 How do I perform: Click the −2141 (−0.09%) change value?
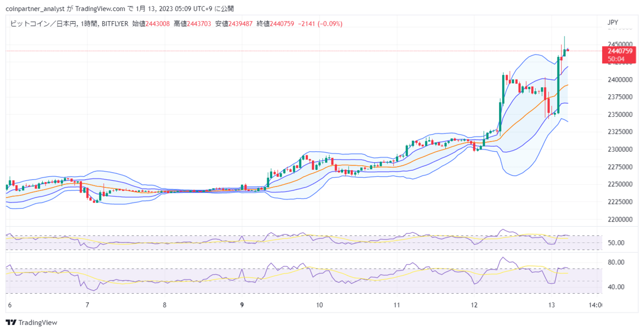click(319, 24)
